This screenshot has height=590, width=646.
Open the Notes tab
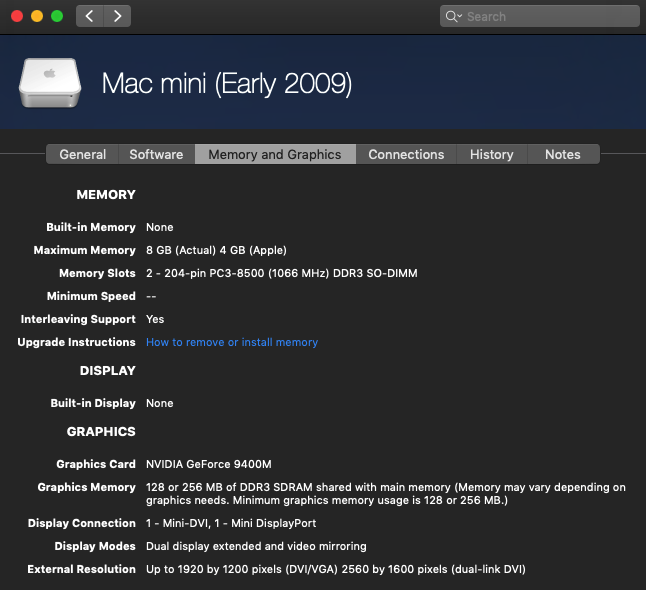click(563, 154)
